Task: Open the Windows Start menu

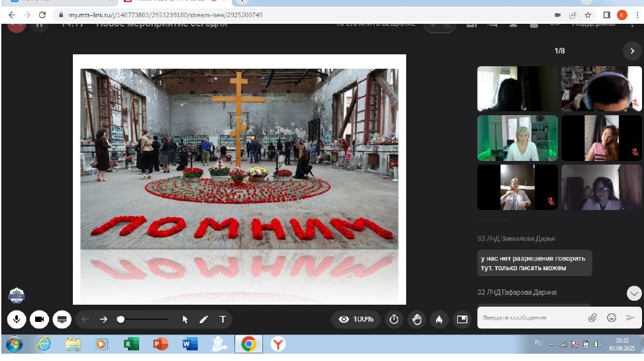Action: 14,344
